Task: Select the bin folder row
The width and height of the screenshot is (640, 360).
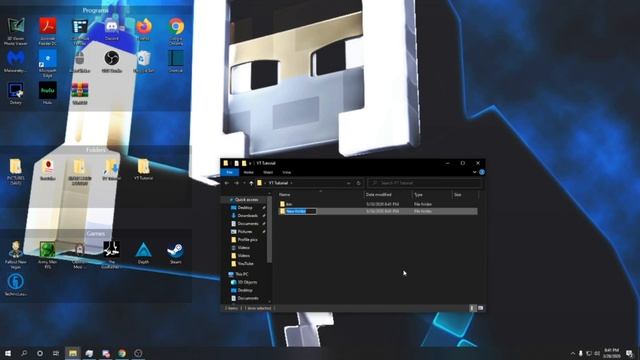Action: [378, 204]
